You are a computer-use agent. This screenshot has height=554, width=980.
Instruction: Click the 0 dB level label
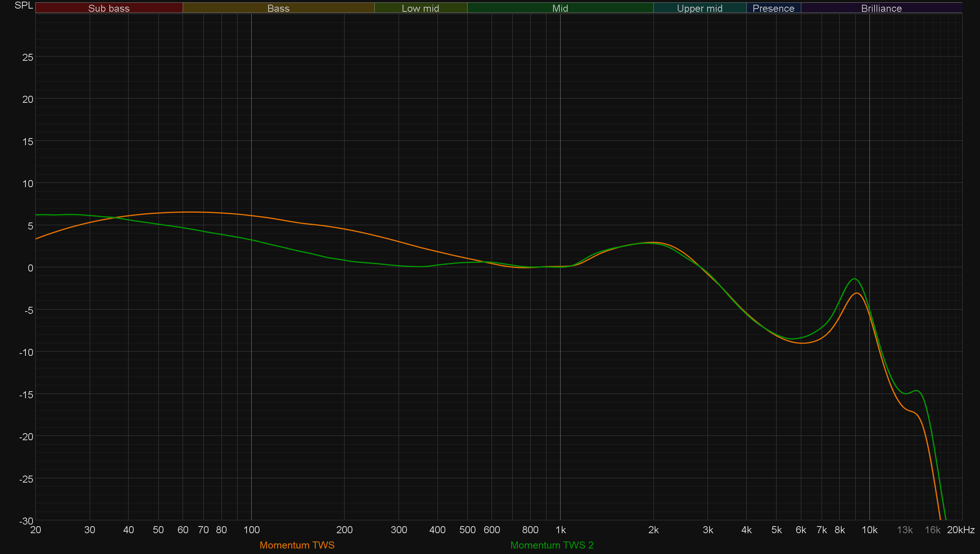(x=30, y=268)
